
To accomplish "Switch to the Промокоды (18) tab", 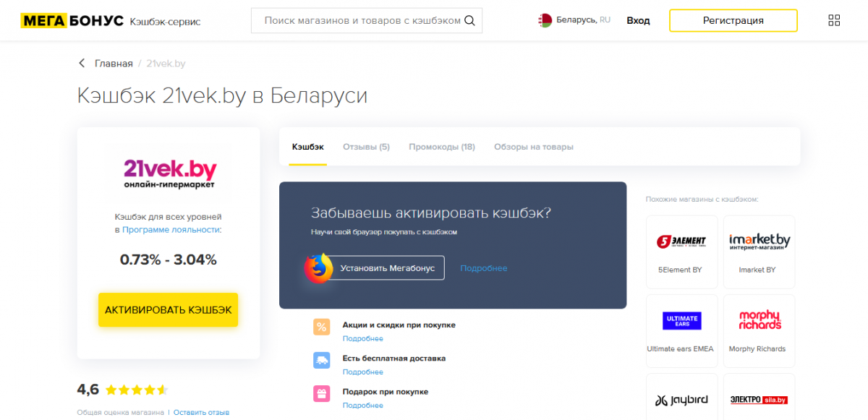I will [442, 147].
